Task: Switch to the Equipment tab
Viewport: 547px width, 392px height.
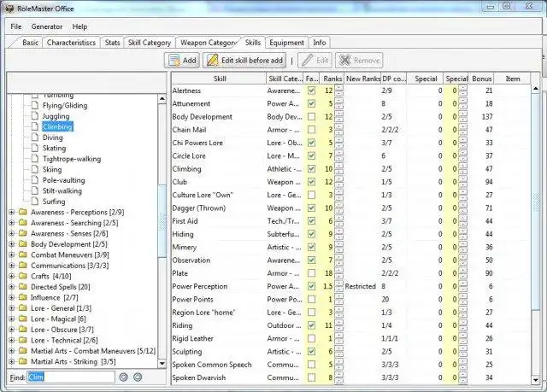Action: pyautogui.click(x=287, y=43)
